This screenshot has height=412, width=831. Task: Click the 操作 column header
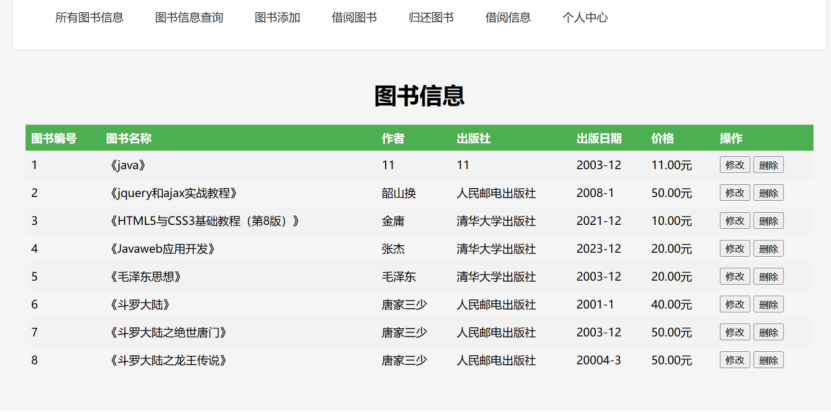[x=731, y=138]
